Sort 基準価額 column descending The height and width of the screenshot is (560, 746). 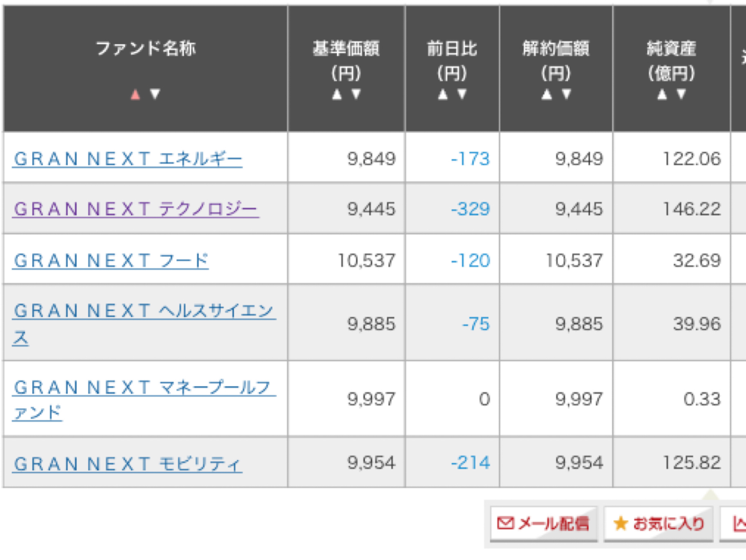[x=356, y=94]
